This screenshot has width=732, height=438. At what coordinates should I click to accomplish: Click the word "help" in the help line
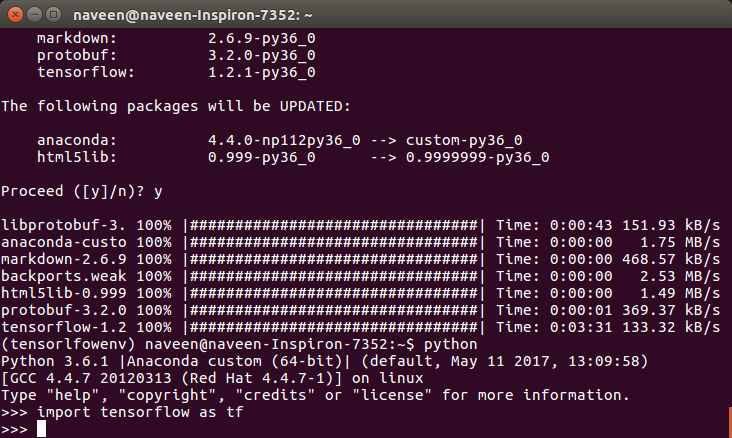[73, 396]
